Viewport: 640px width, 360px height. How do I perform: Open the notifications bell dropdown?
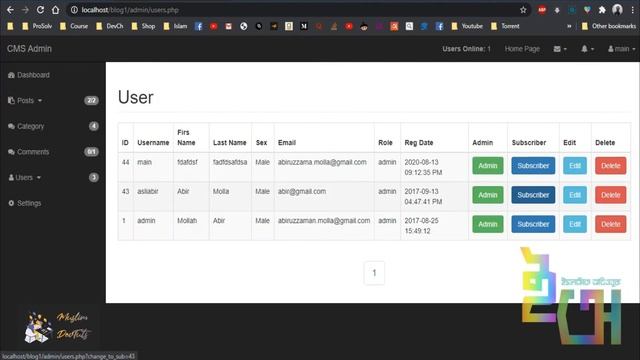pos(587,49)
